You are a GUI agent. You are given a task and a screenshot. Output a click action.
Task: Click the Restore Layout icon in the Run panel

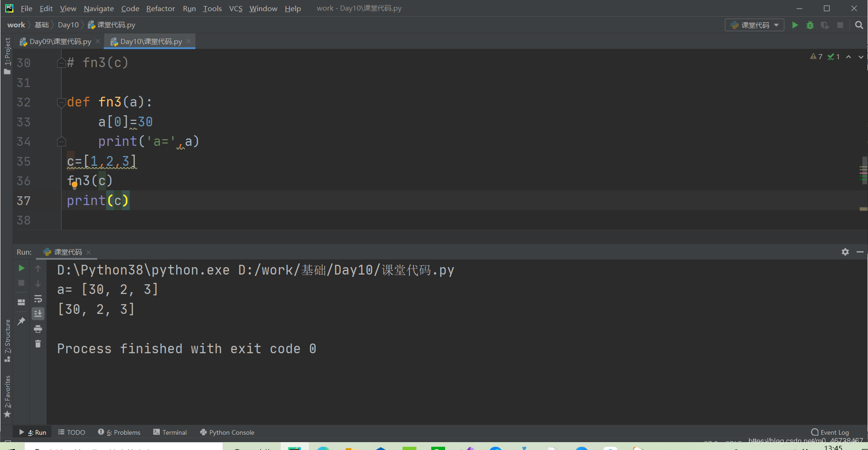tap(21, 302)
